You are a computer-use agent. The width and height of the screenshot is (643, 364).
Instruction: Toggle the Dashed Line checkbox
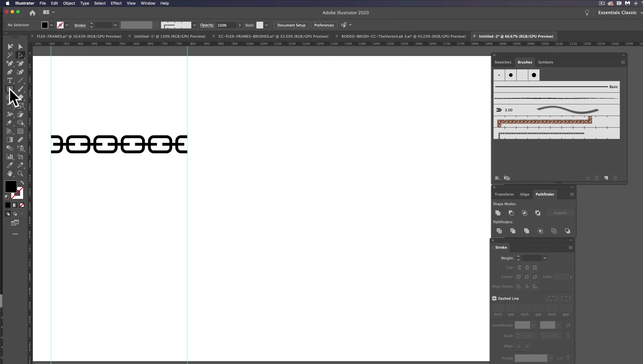pos(494,298)
